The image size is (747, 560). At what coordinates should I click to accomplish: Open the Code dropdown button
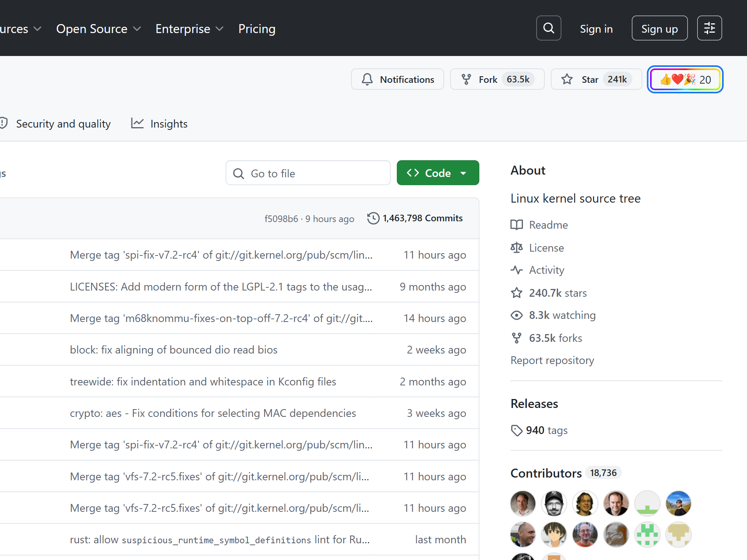pos(438,173)
